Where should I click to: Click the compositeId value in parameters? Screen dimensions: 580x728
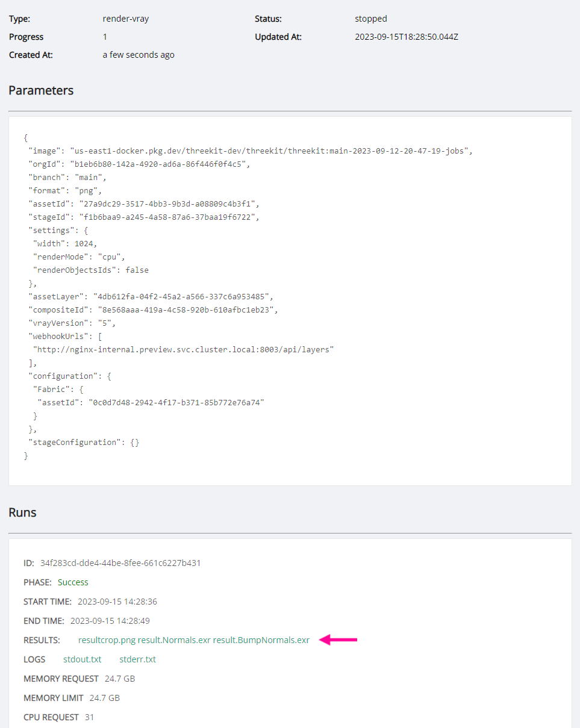coord(189,310)
